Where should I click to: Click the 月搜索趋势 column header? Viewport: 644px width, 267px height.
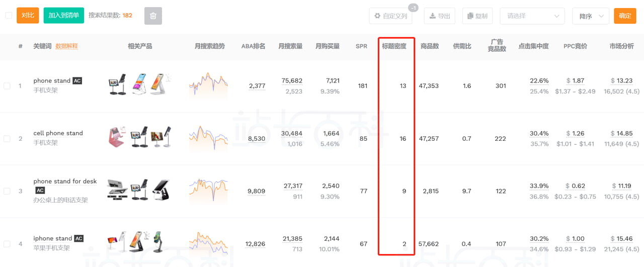(210, 46)
